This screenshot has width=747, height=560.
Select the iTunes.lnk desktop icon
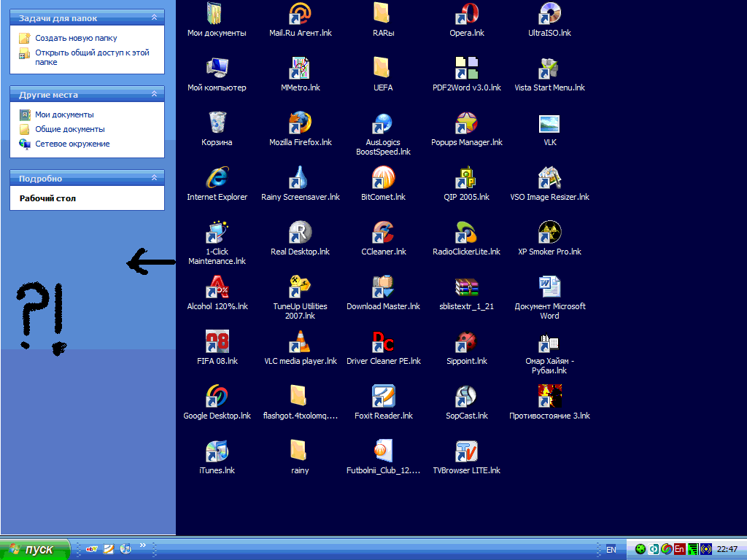[217, 451]
